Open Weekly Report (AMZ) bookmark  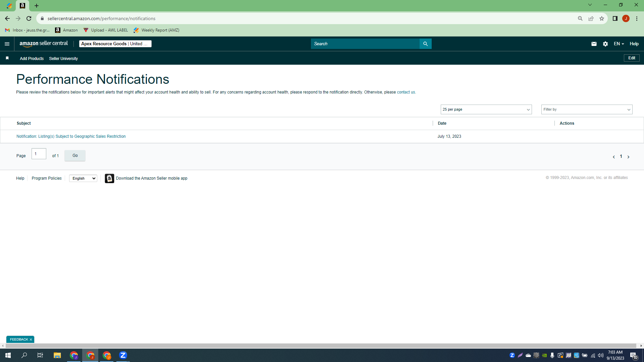[x=156, y=30]
